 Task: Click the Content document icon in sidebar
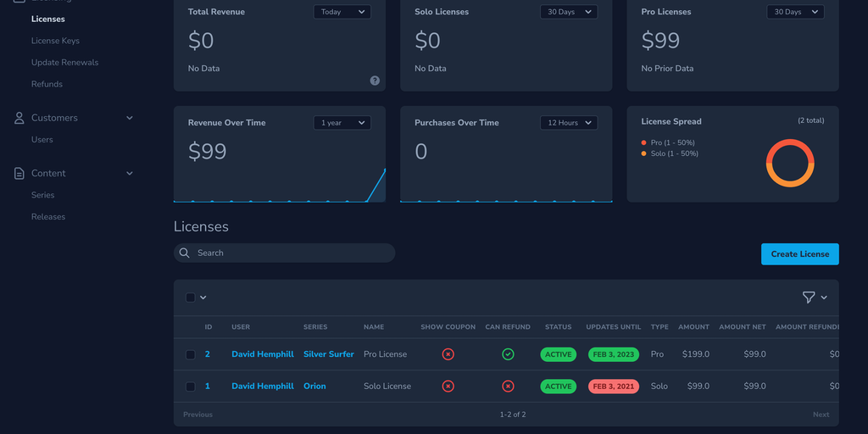coord(19,173)
